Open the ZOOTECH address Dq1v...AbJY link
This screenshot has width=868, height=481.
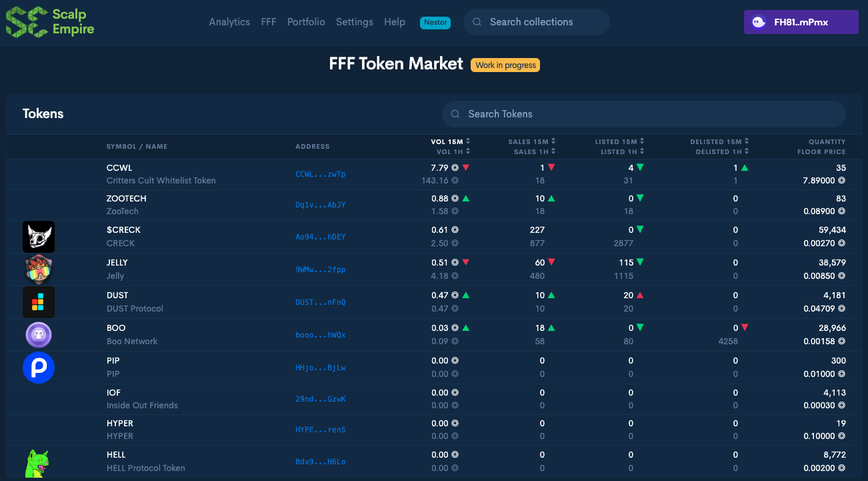point(321,205)
